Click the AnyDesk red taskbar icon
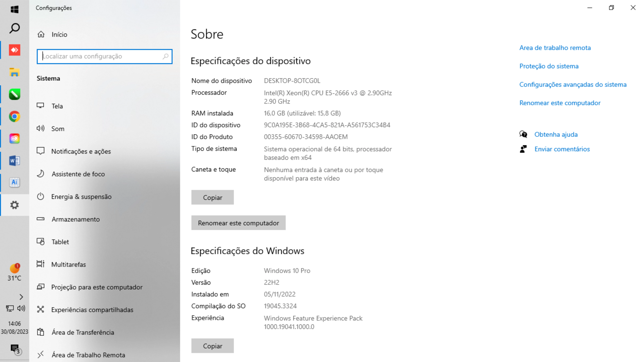 coord(14,50)
